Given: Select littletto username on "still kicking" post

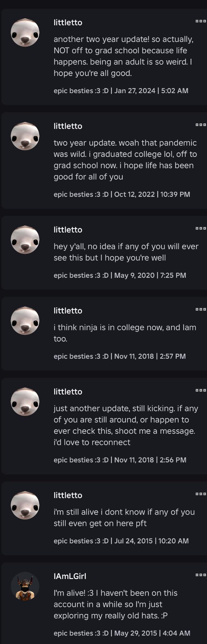Looking at the screenshot, I should (68, 392).
